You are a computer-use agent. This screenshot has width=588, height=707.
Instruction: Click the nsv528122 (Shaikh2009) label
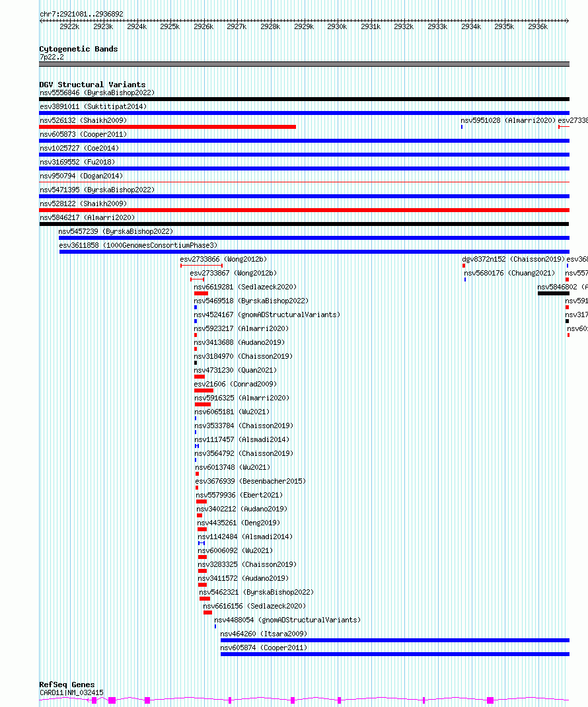[x=83, y=204]
